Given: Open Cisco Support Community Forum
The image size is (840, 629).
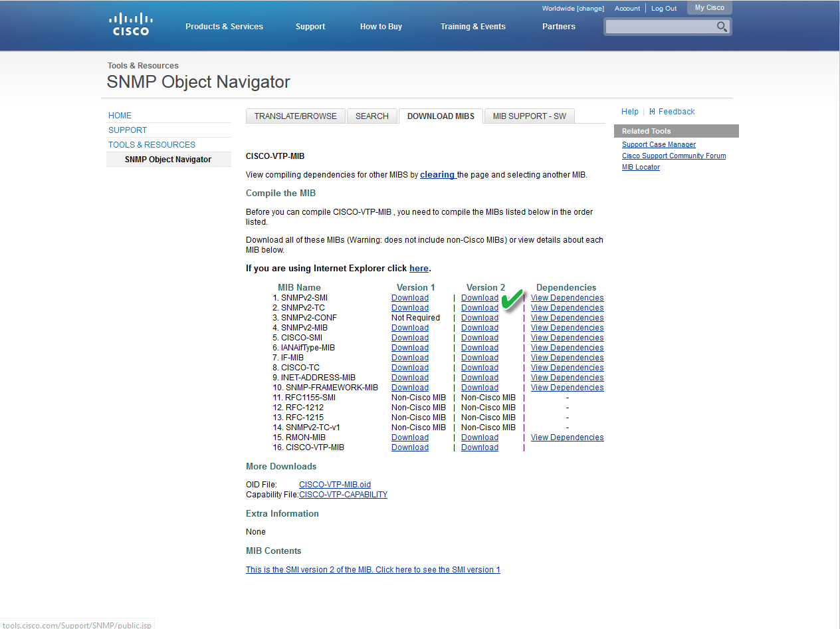Looking at the screenshot, I should tap(674, 156).
